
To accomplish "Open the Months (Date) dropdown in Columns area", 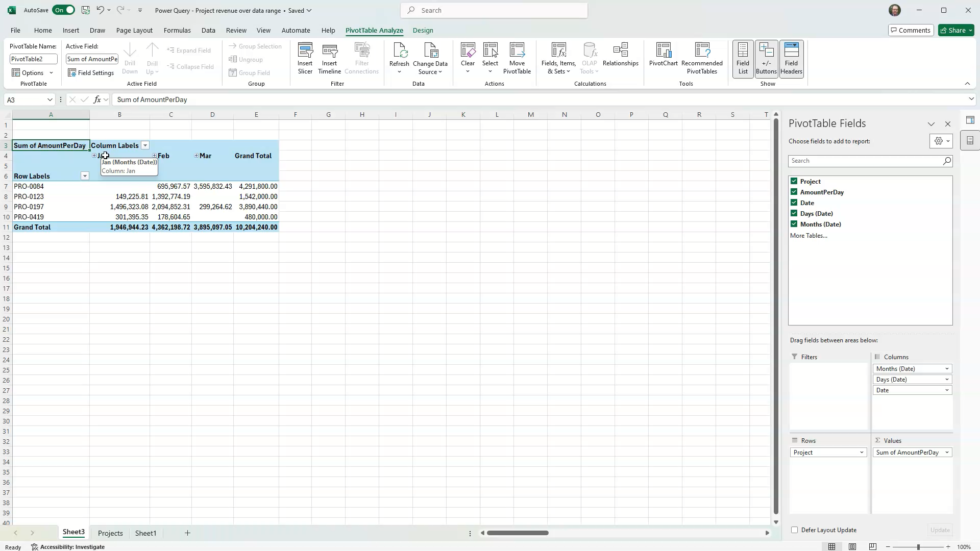I will (947, 368).
